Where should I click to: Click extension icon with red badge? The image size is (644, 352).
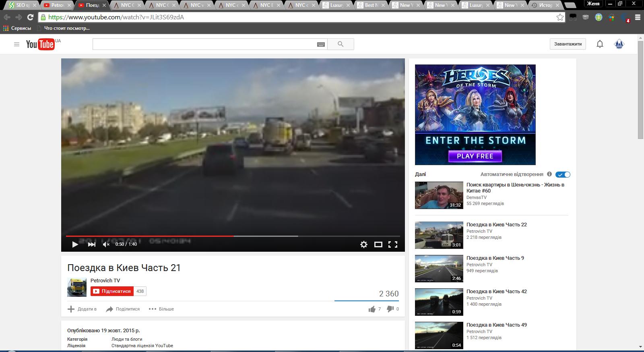tap(625, 17)
